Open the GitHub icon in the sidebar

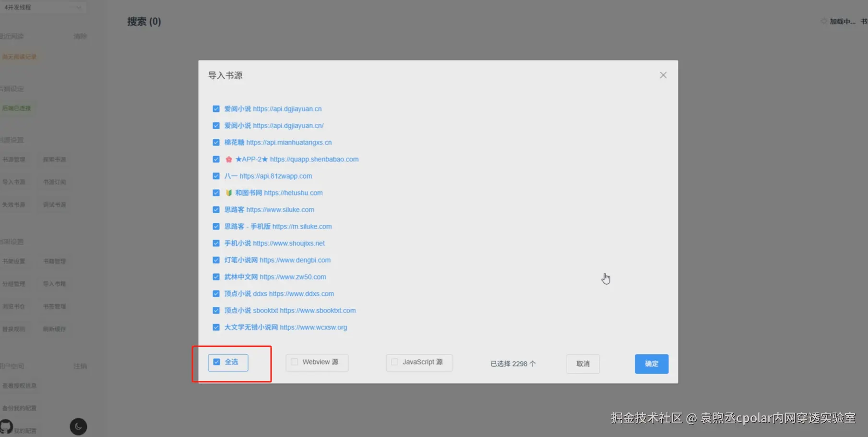6,426
